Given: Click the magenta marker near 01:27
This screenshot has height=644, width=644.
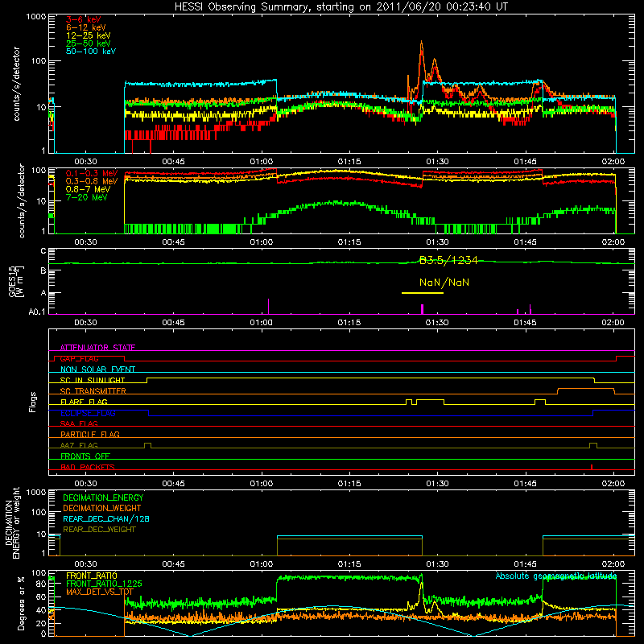Looking at the screenshot, I should pos(422,309).
